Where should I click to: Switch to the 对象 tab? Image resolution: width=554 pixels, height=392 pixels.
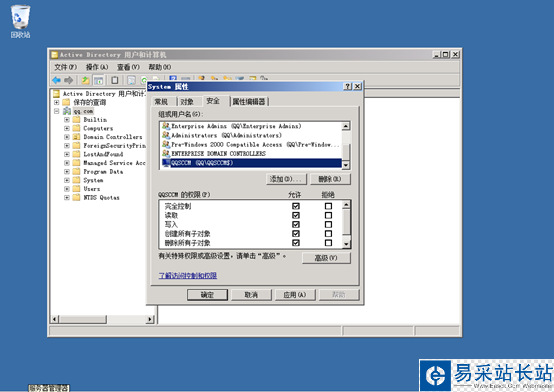pyautogui.click(x=187, y=102)
